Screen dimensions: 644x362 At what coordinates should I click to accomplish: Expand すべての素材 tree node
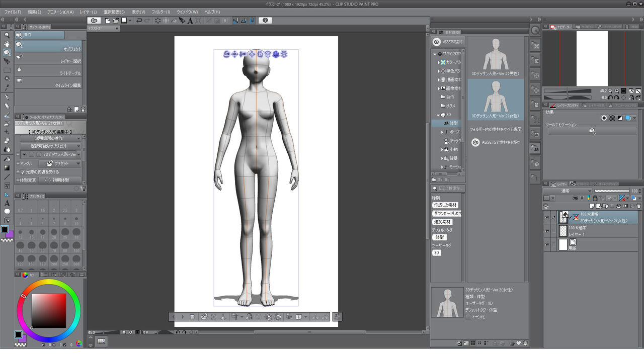click(435, 54)
